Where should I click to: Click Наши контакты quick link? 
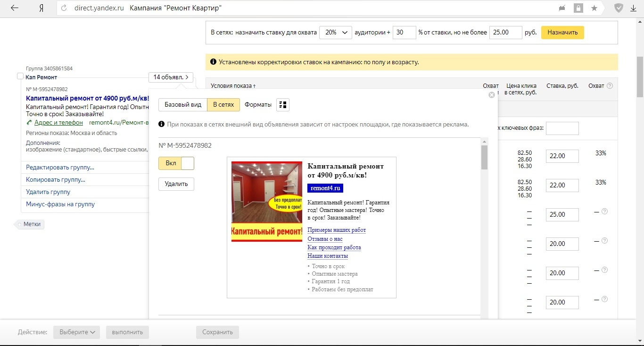coord(328,256)
